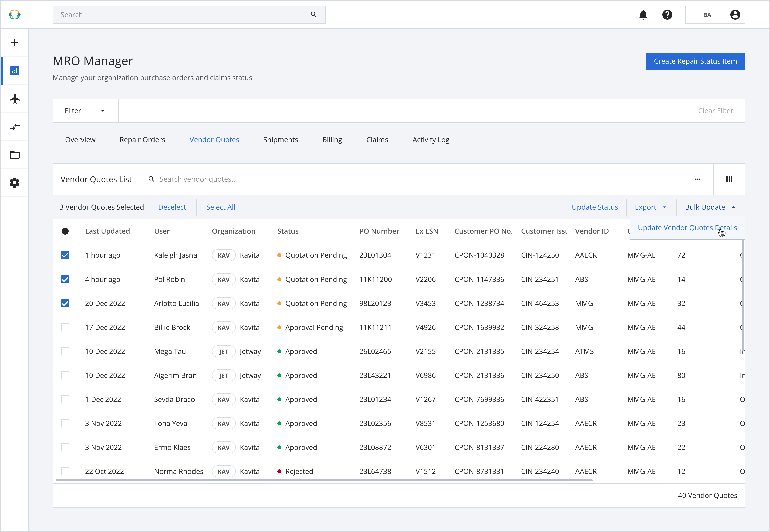Switch to the Overview tab
The height and width of the screenshot is (532, 770).
coord(80,140)
